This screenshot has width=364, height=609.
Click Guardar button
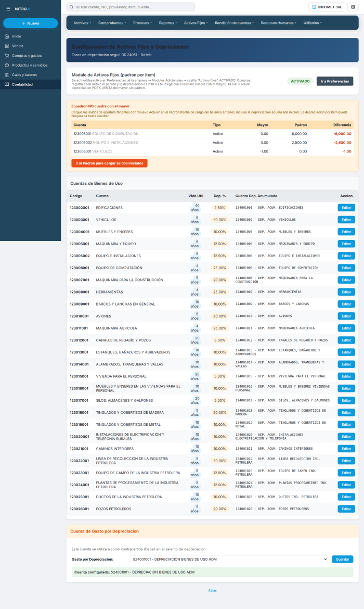[x=342, y=559]
